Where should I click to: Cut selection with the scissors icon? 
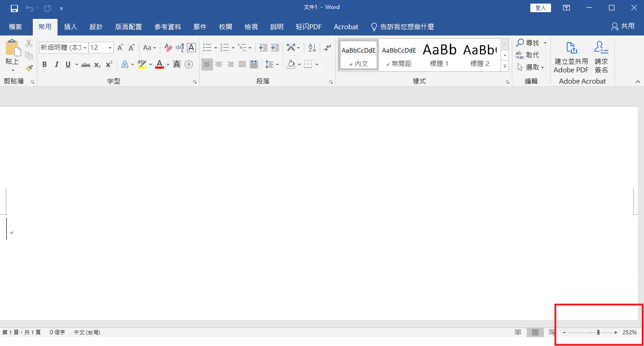29,44
